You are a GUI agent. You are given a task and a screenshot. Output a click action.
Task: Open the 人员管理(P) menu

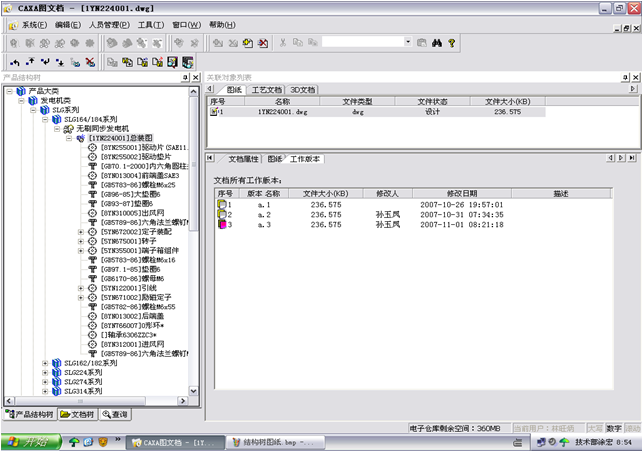109,24
